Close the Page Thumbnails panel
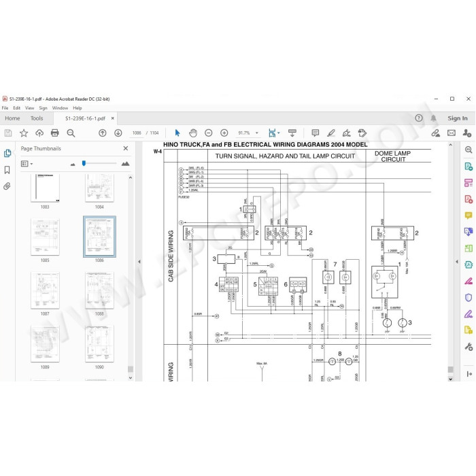Viewport: 476px width, 476px height. [x=126, y=148]
